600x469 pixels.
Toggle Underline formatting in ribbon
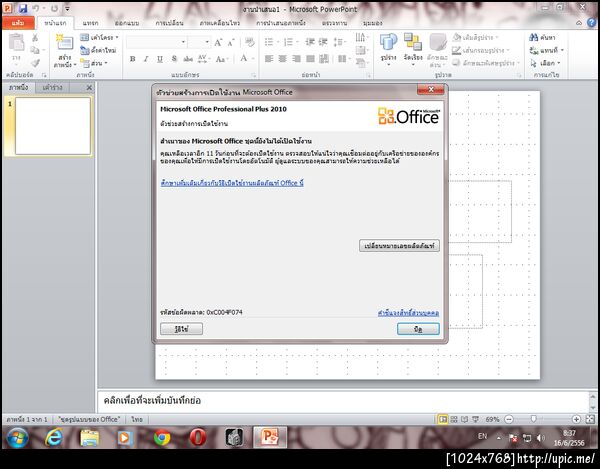pos(160,59)
